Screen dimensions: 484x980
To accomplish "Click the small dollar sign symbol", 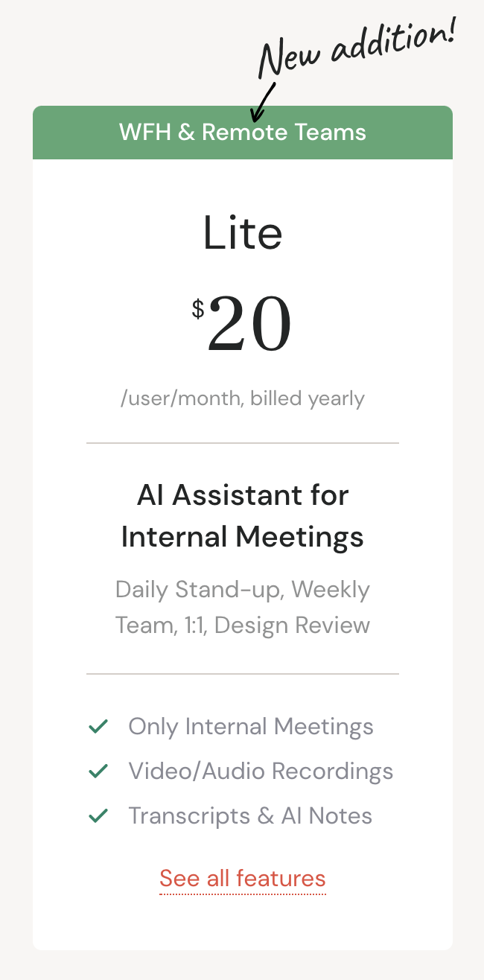I will [198, 308].
